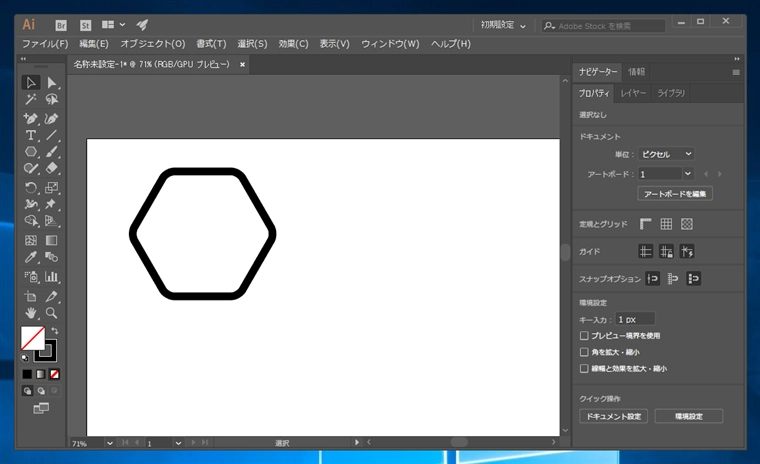Click the fill color swatch
760x464 pixels.
(32, 338)
